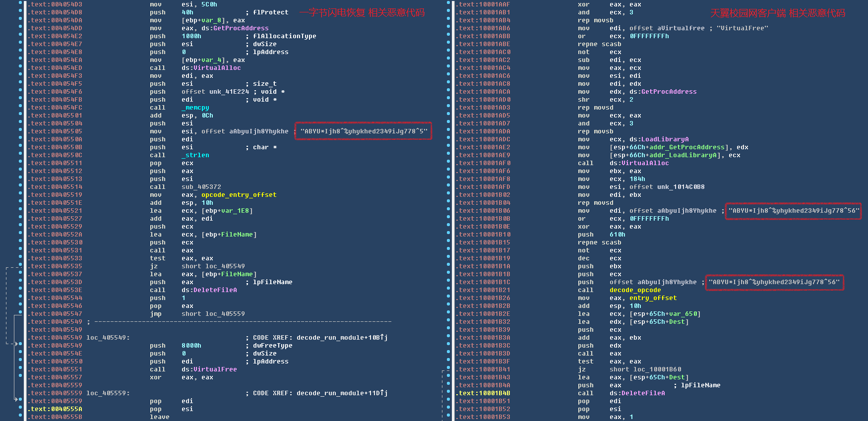Open the sub_405372 function reference
The height and width of the screenshot is (421, 868).
[201, 187]
